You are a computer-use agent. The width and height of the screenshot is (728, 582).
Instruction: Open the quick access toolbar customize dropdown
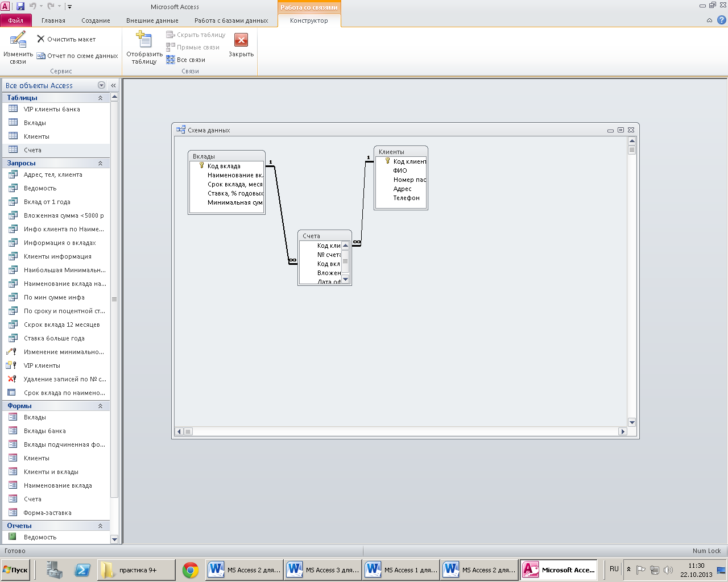69,7
